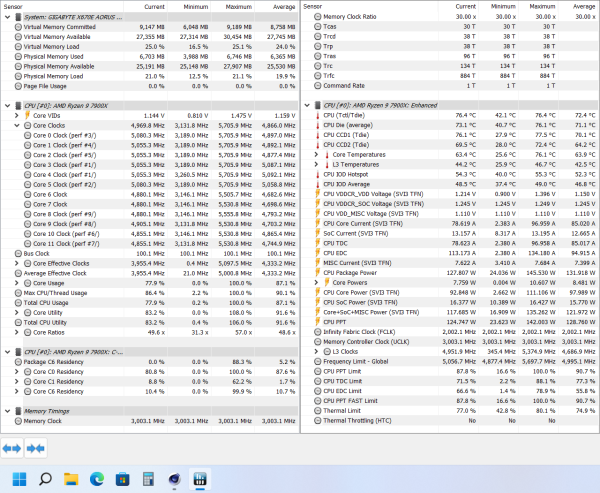The width and height of the screenshot is (600, 493).
Task: Click thermometer icon beside CPU IOD Hotspot
Action: (317, 174)
